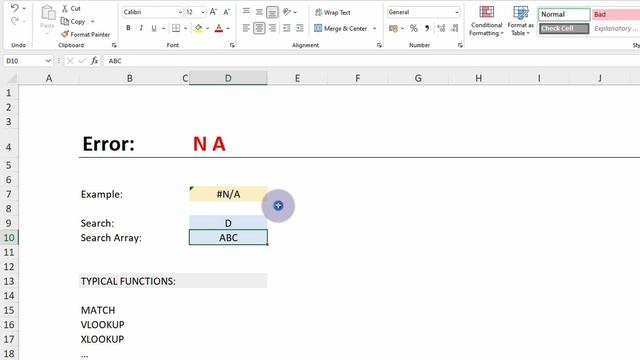Increase cell indent
The image size is (640, 360).
[300, 28]
